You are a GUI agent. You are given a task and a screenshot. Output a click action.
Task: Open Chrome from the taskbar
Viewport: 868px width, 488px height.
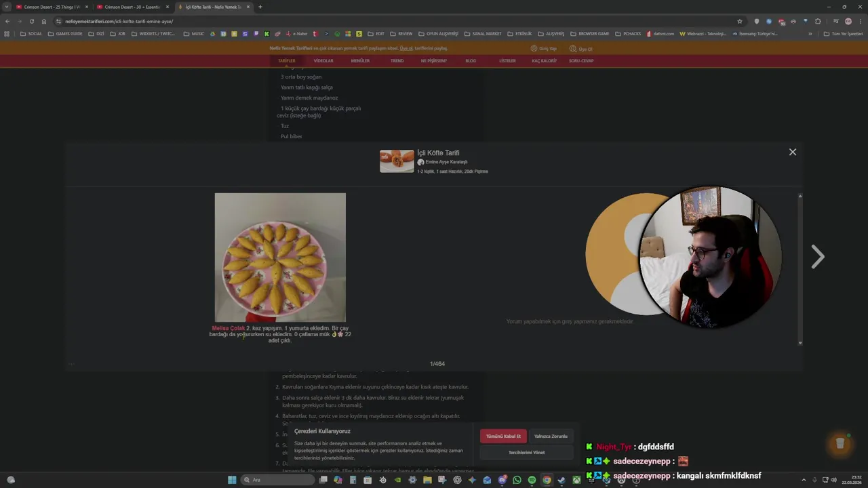tap(547, 480)
